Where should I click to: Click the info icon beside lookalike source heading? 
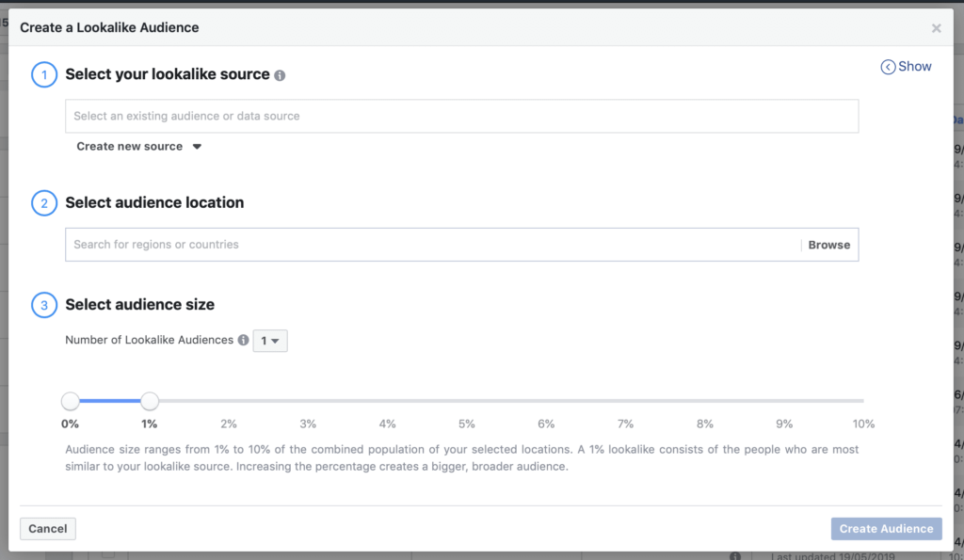point(280,75)
